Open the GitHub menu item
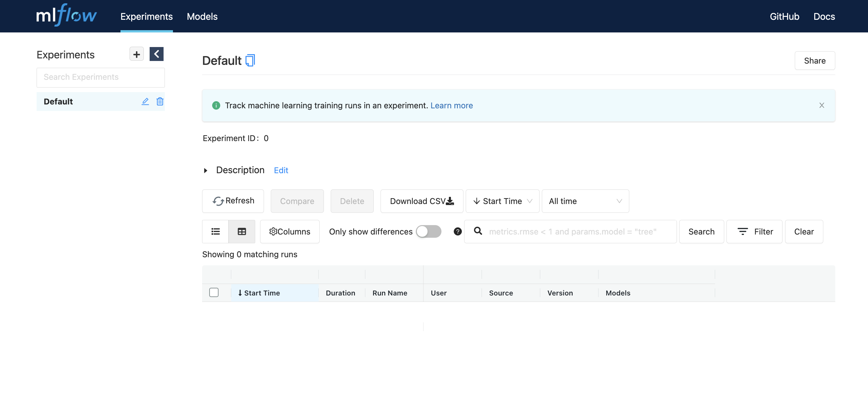The image size is (868, 397). (784, 16)
